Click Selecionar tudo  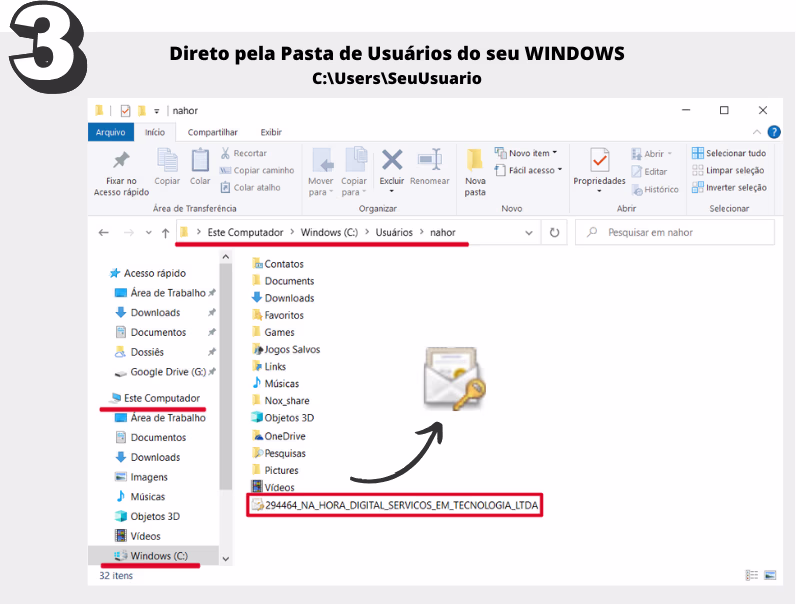[x=729, y=153]
